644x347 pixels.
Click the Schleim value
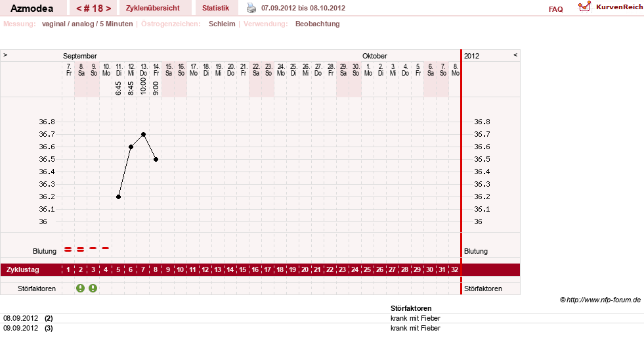tap(222, 24)
